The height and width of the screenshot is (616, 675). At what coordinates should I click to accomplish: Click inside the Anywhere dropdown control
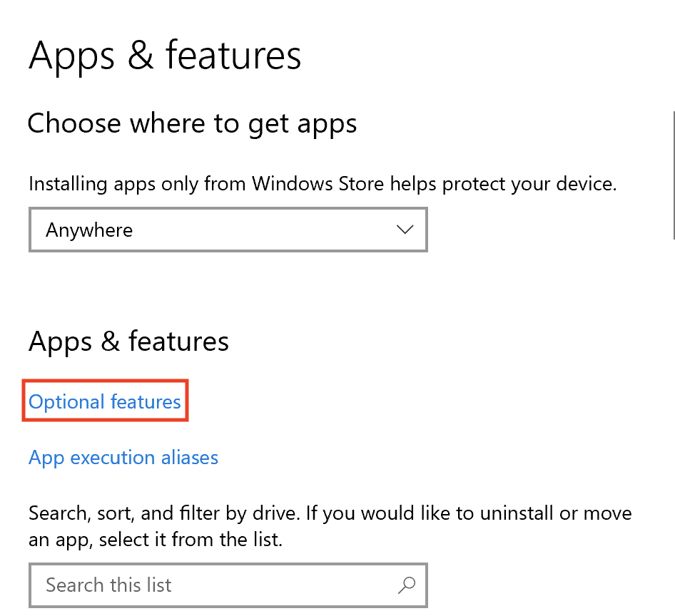coord(228,230)
